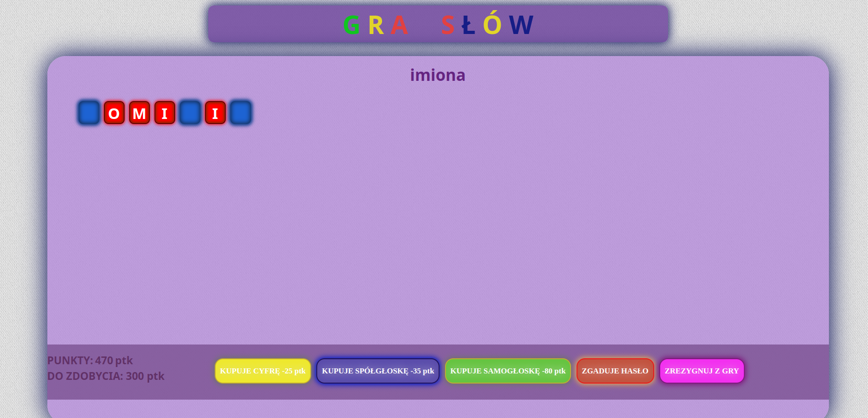Select the red O letter tile
The image size is (868, 418).
(114, 113)
